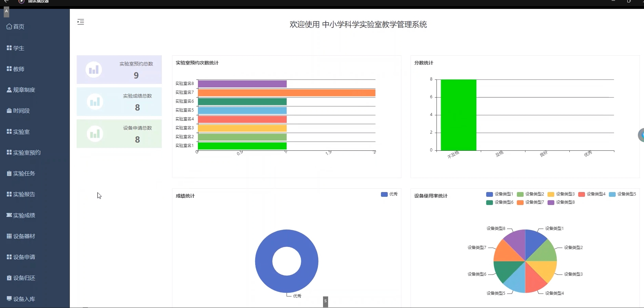644x308 pixels.
Task: Click the monitor icon beside 设备入库
Action: (9, 299)
